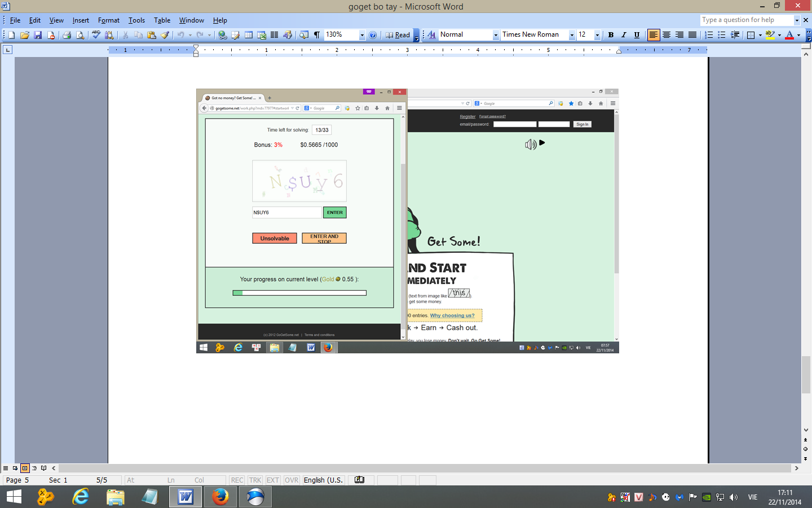Run Spelling and Grammar check
The height and width of the screenshot is (508, 812).
(96, 35)
